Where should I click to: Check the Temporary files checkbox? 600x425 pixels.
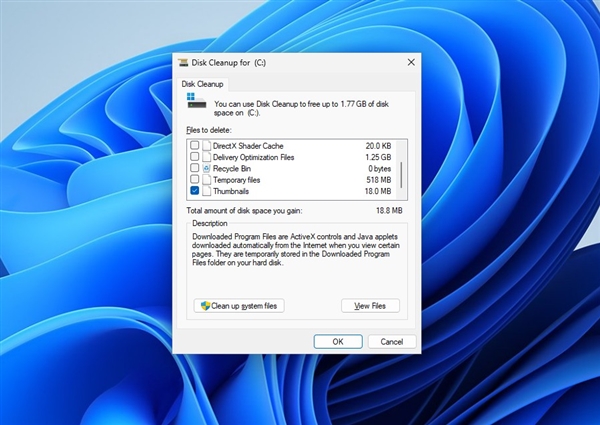[194, 179]
